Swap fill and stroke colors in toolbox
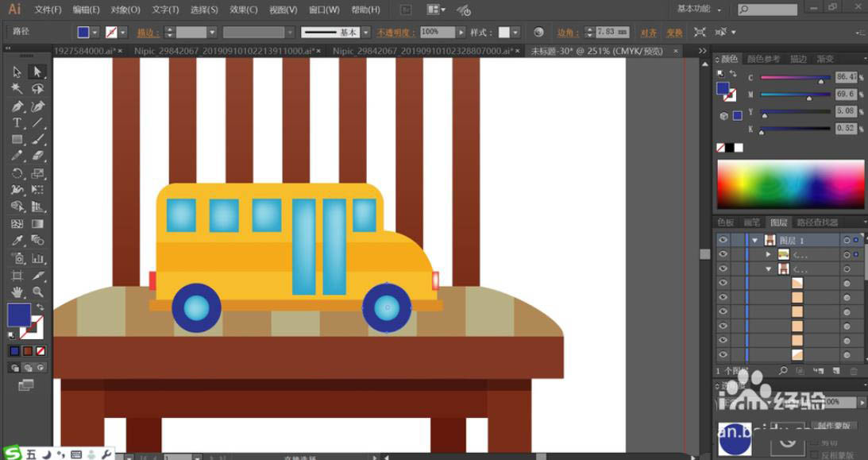This screenshot has height=460, width=868. pyautogui.click(x=40, y=307)
